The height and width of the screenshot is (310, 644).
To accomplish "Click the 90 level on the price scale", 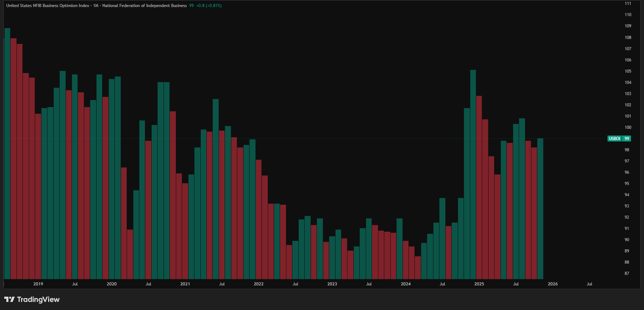I will tap(627, 240).
